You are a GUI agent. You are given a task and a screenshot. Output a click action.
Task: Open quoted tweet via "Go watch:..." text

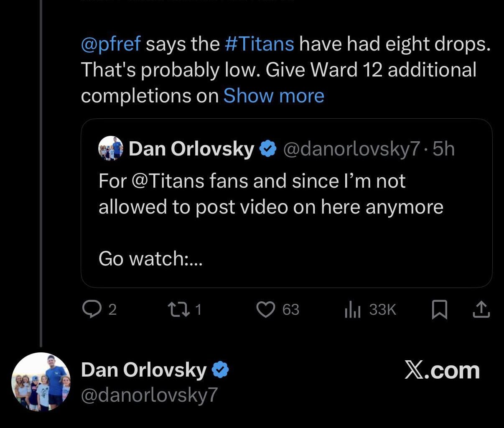150,259
